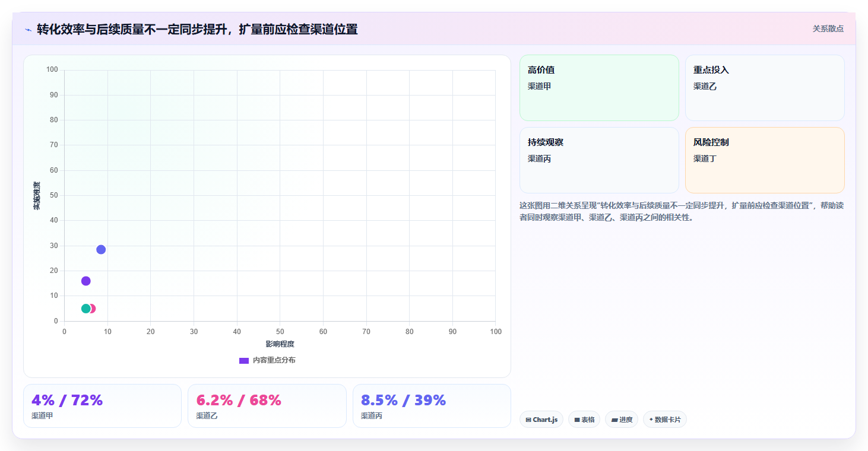
Task: Open the 重点投入 quadrant card
Action: (x=765, y=88)
